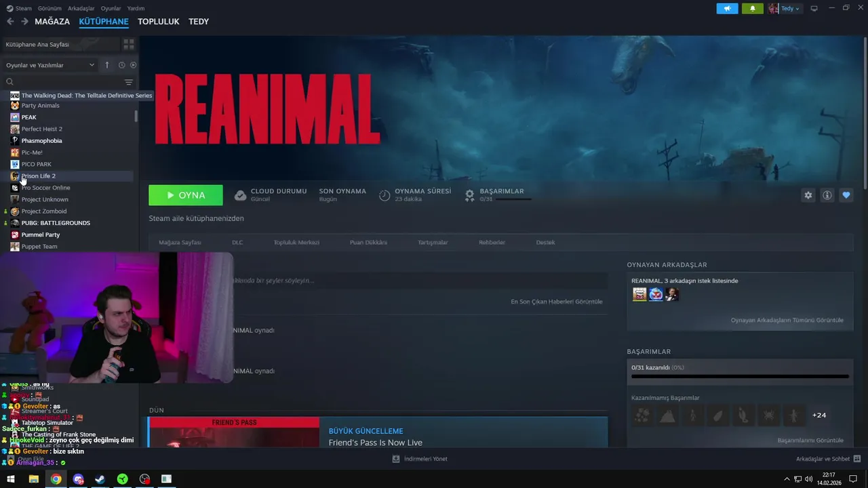Open the DLC link

[x=237, y=243]
